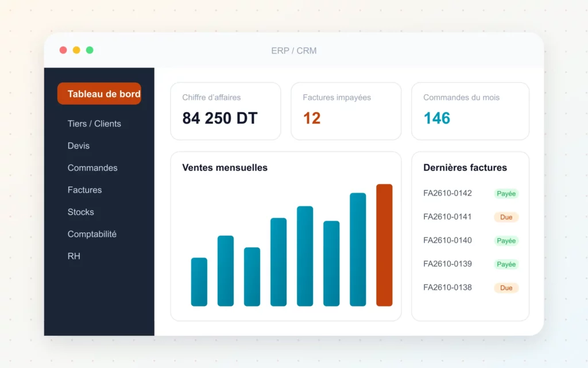Open the Devis sidebar entry

(78, 145)
